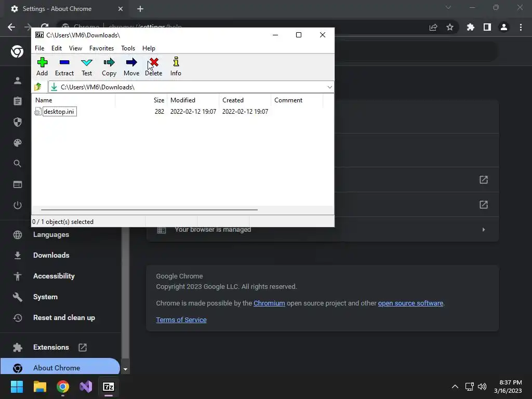
Task: Expand the 7-Zip address path dropdown
Action: (329, 87)
